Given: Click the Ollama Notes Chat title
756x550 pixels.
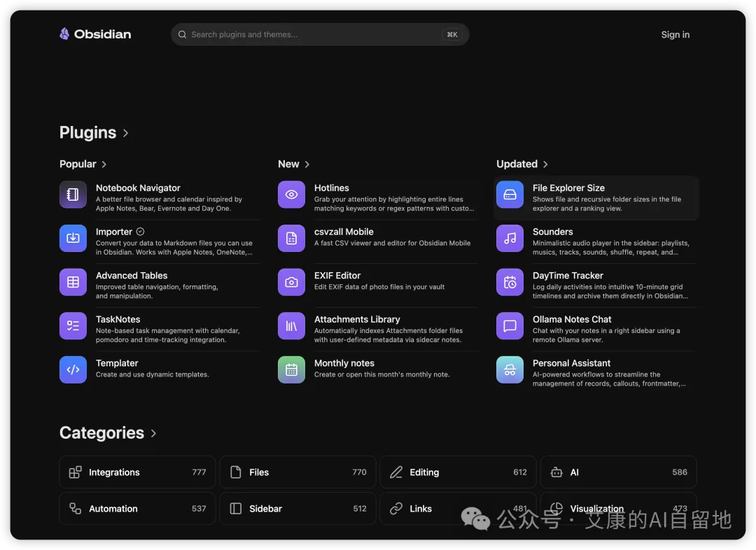Looking at the screenshot, I should 572,320.
